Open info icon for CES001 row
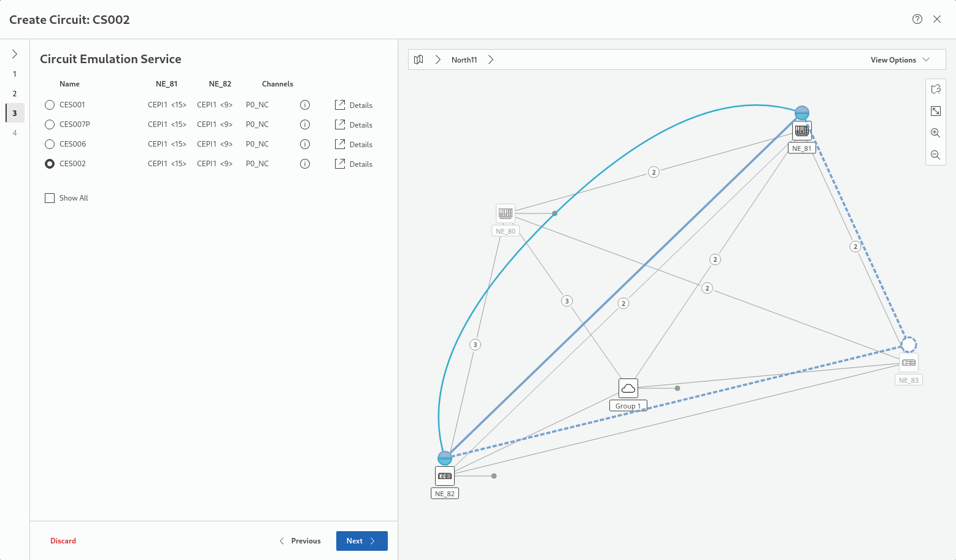Screen dimensions: 956x560 305,105
